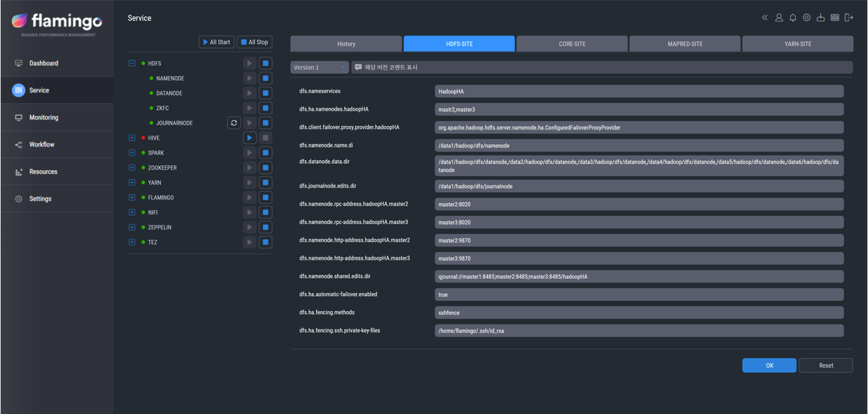This screenshot has width=868, height=414.
Task: Edit the dfs.nameservices value field
Action: tap(639, 91)
